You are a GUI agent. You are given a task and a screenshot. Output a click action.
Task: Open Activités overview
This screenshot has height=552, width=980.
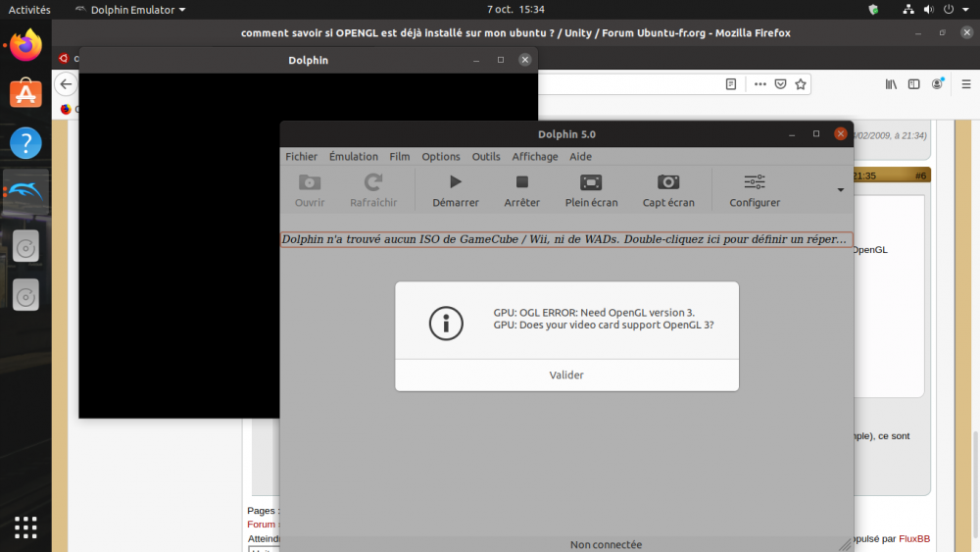[29, 10]
